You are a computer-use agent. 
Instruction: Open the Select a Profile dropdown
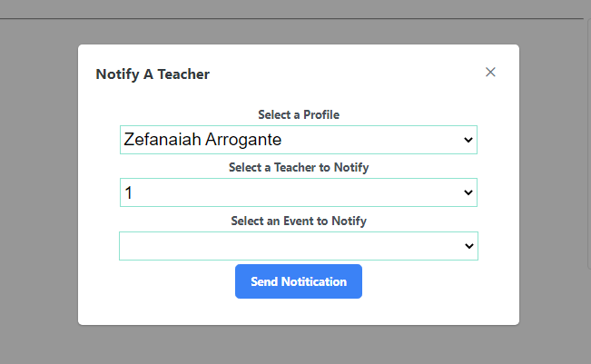(x=298, y=140)
